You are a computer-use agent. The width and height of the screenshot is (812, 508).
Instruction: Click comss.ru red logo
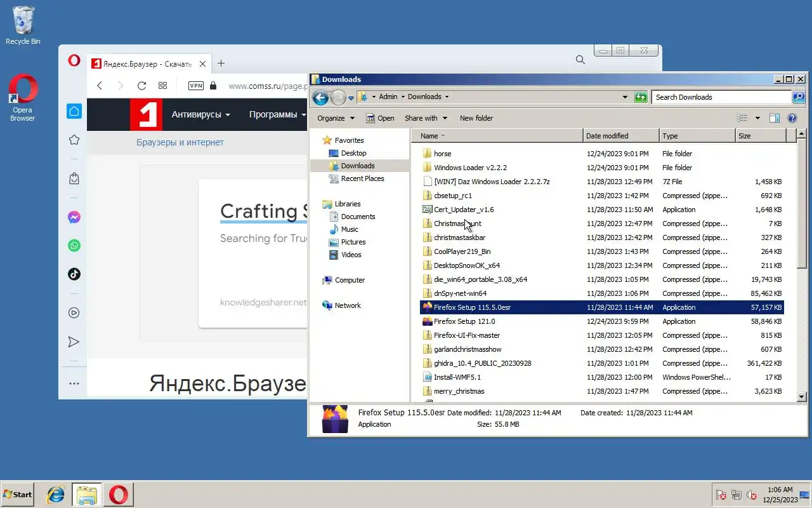click(146, 114)
